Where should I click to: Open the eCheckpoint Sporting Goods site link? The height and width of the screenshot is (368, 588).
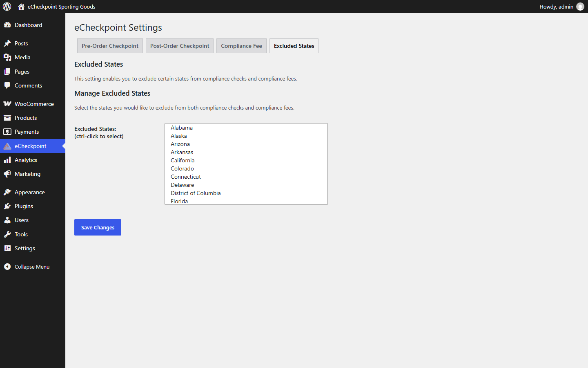[x=61, y=7]
